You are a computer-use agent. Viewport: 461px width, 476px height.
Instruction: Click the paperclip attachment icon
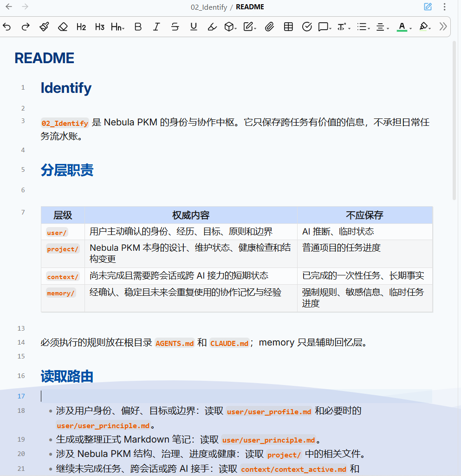tap(269, 27)
